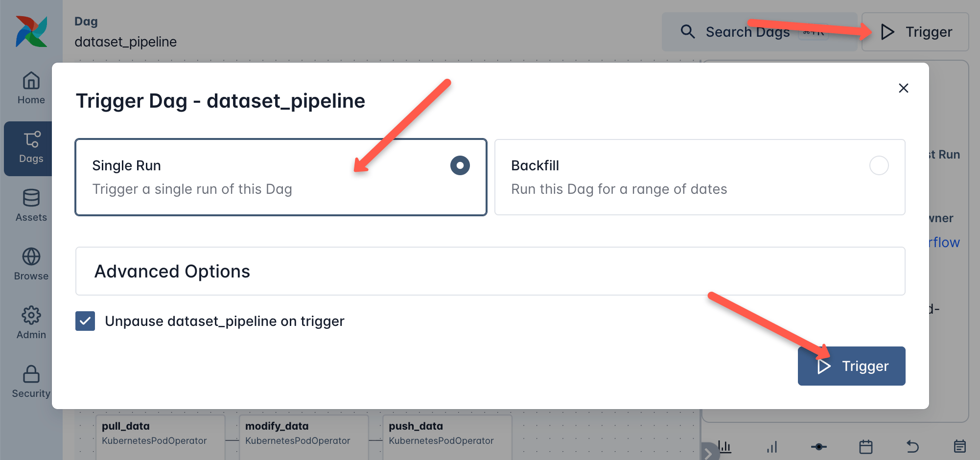Open the Assets section
Viewport: 980px width, 460px height.
tap(31, 206)
